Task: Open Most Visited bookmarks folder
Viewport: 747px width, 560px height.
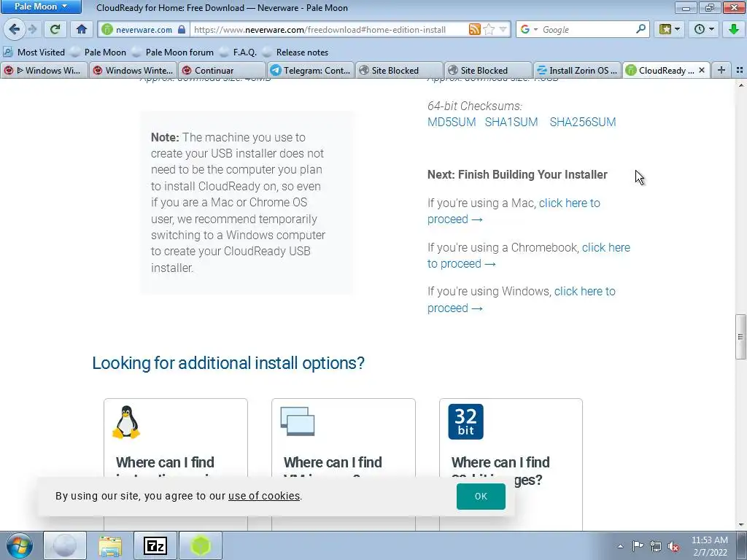Action: click(x=34, y=52)
